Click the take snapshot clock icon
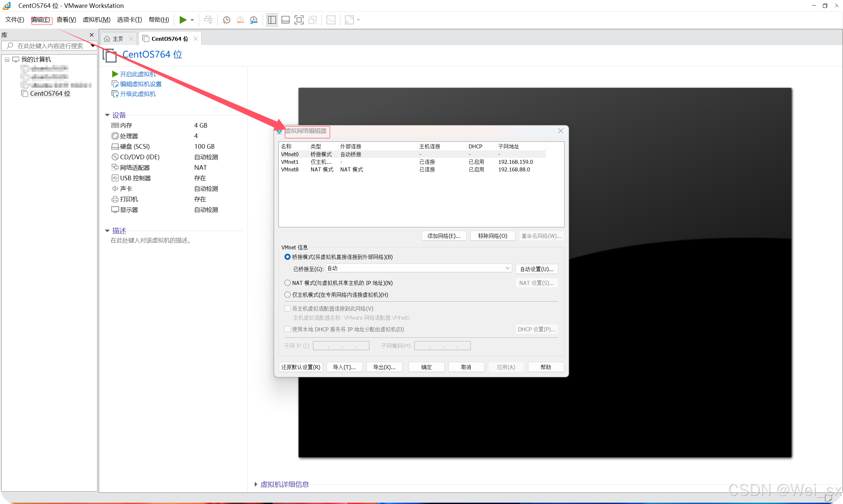The image size is (843, 504). point(226,20)
